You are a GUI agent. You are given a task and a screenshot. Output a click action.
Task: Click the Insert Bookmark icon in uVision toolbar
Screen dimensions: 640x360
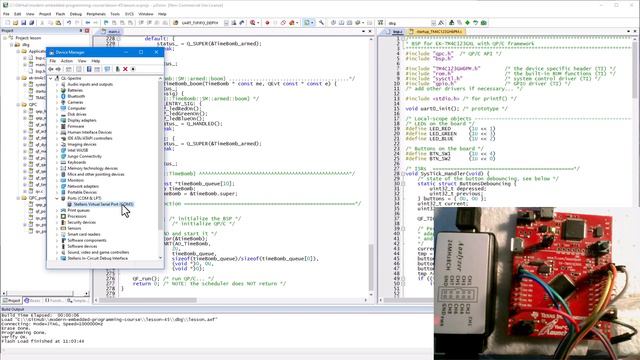pos(106,23)
